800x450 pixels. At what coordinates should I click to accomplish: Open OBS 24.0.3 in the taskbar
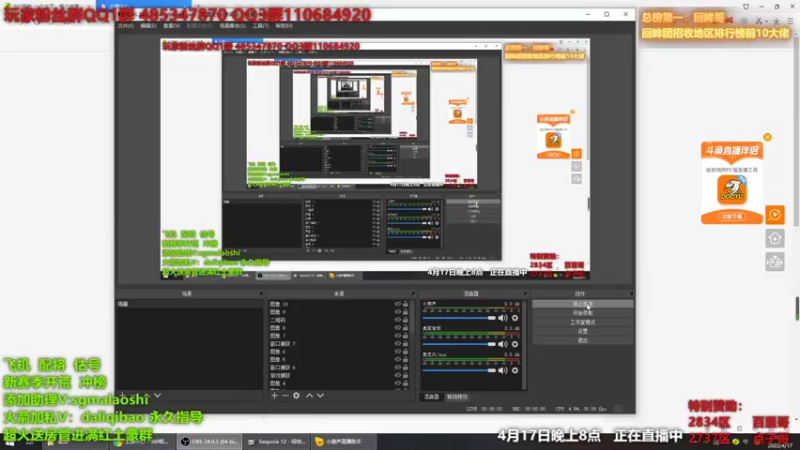210,441
